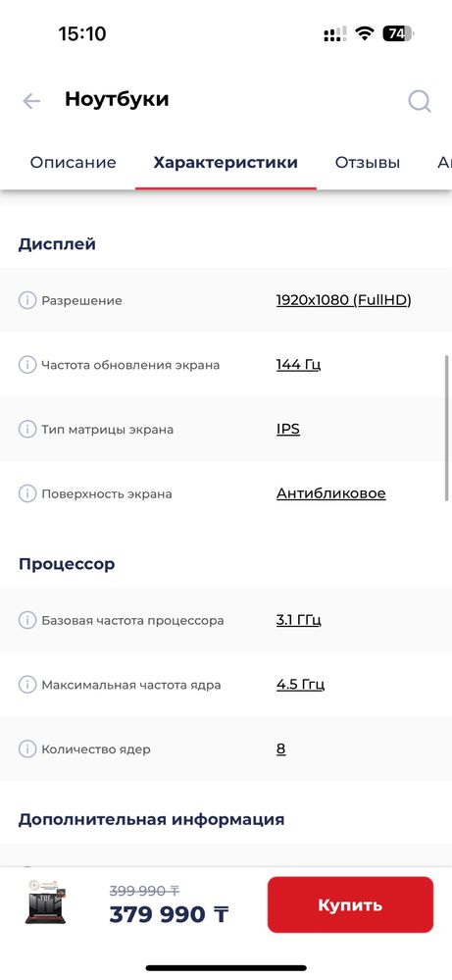Tap the back arrow next to Ноутбуки
The height and width of the screenshot is (980, 452).
click(x=31, y=101)
